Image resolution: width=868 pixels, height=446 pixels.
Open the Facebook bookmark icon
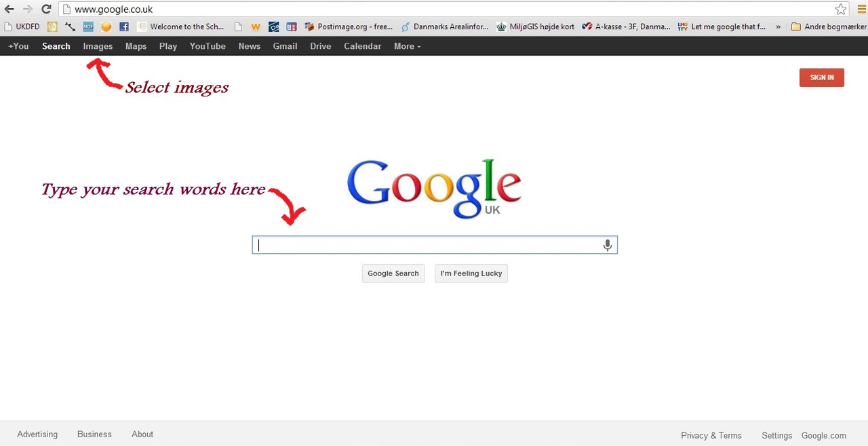124,27
